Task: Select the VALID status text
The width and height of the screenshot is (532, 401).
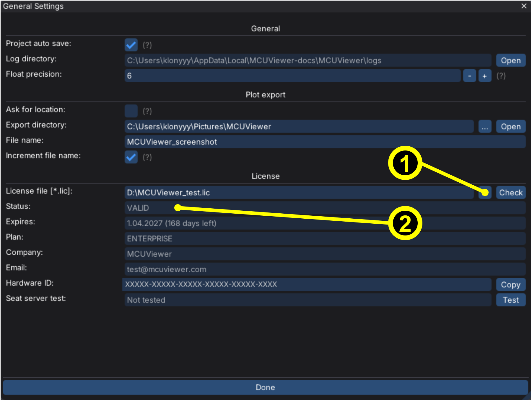Action: point(138,208)
